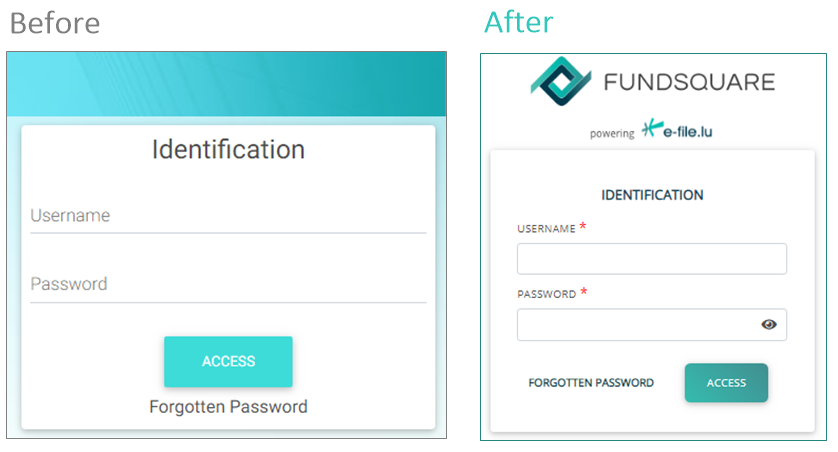Click the Fundsquare diamond logo icon
The width and height of the screenshot is (838, 452).
[561, 81]
